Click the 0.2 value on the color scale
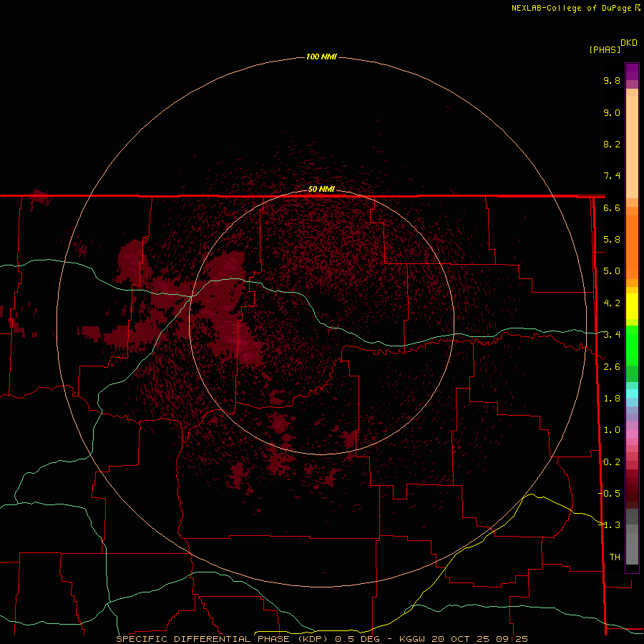The image size is (644, 644). pyautogui.click(x=612, y=462)
